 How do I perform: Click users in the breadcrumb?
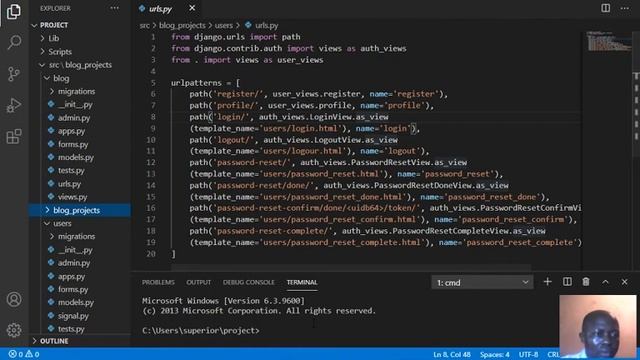click(224, 25)
